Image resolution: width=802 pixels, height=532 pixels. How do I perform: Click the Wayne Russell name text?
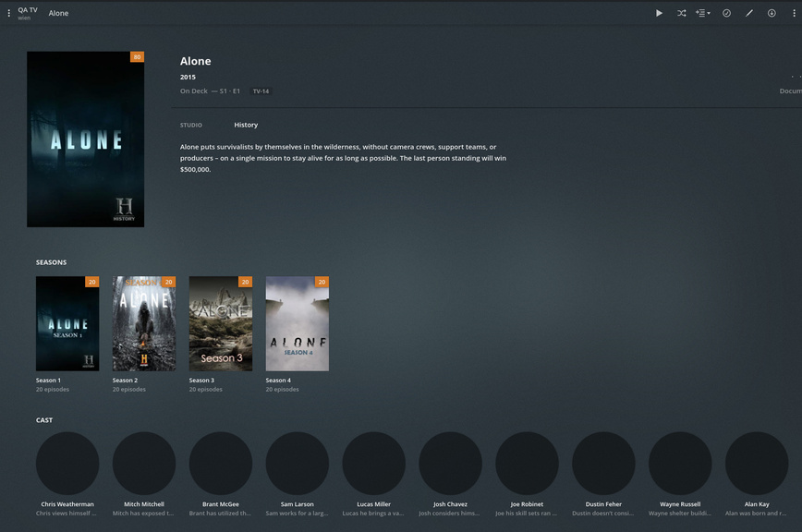click(x=680, y=504)
